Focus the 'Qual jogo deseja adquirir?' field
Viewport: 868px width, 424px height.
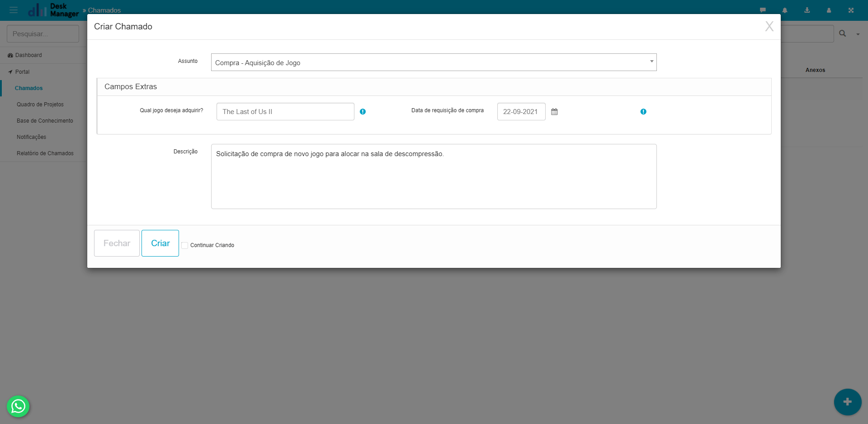pyautogui.click(x=285, y=112)
